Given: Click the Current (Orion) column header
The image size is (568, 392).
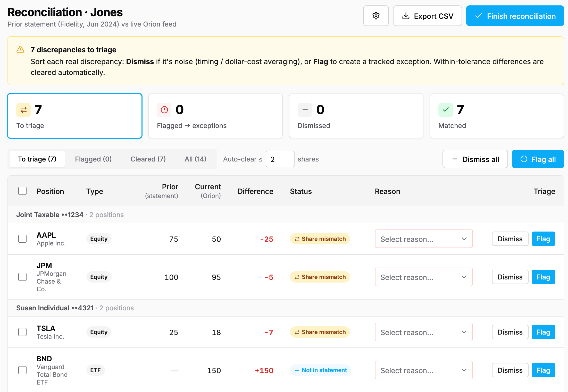Looking at the screenshot, I should point(208,191).
